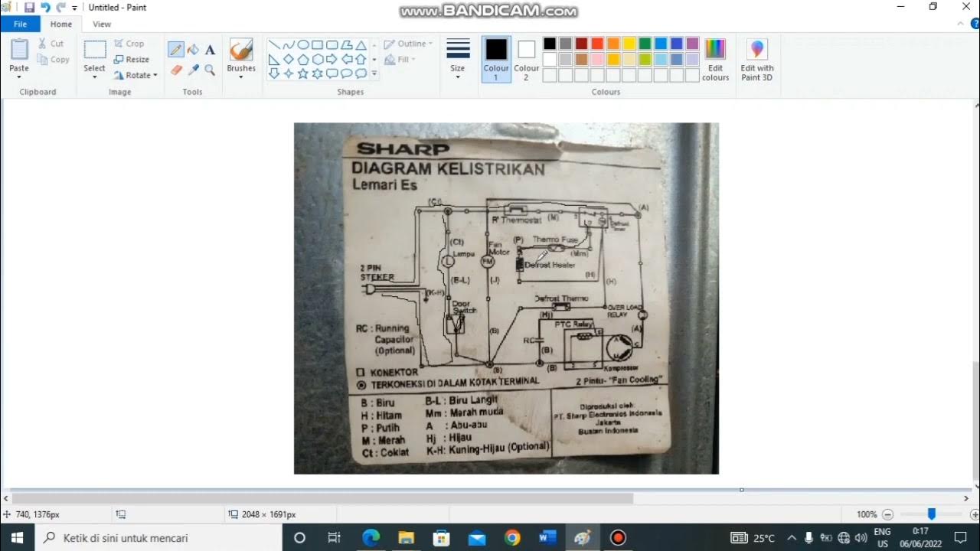This screenshot has width=980, height=551.
Task: Choose the Diamond shape
Action: point(289,59)
